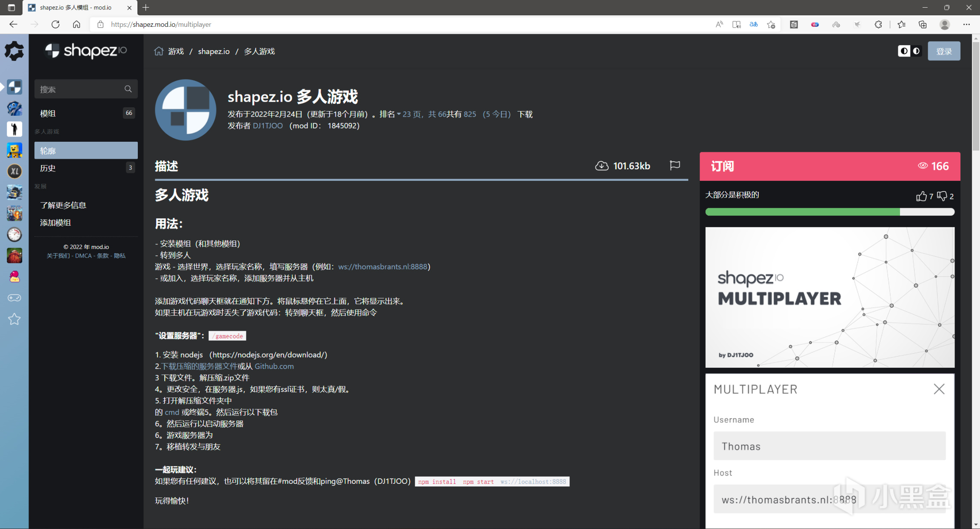Open the browser extensions puzzle icon
The width and height of the screenshot is (980, 529).
(878, 24)
